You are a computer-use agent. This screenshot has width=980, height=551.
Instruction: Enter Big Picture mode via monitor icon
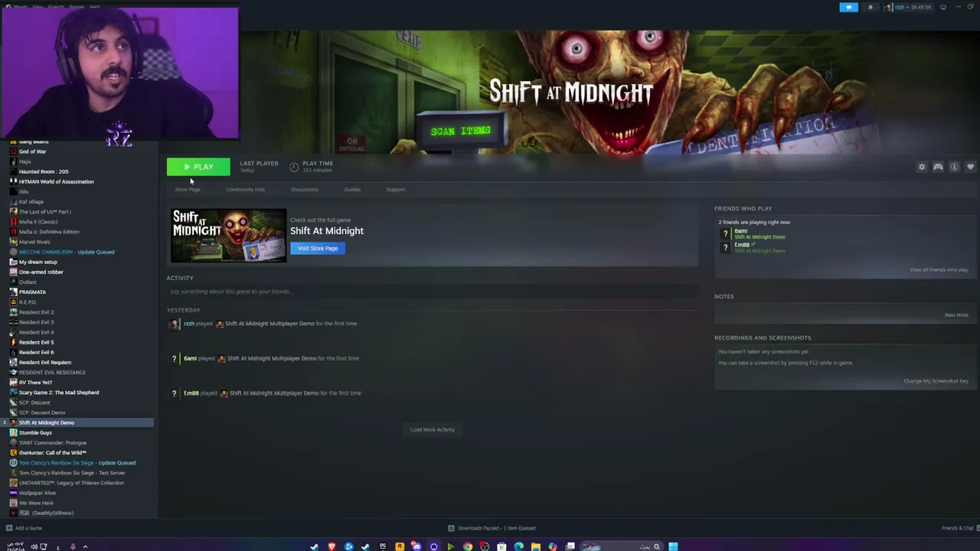(x=943, y=7)
